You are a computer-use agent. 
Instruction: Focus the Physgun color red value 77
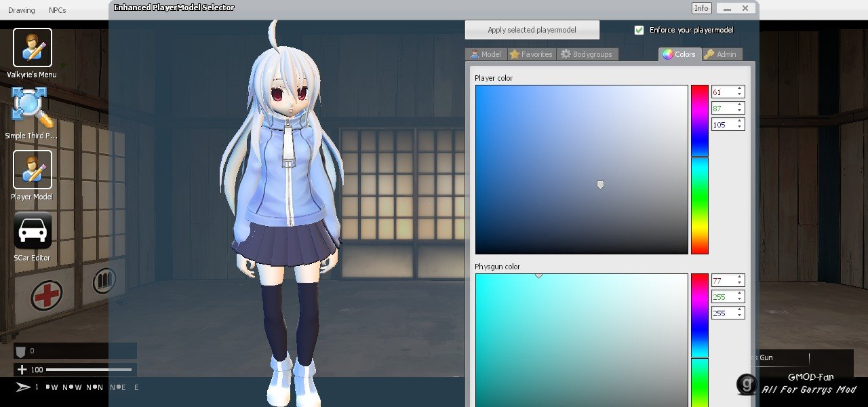[x=723, y=280]
